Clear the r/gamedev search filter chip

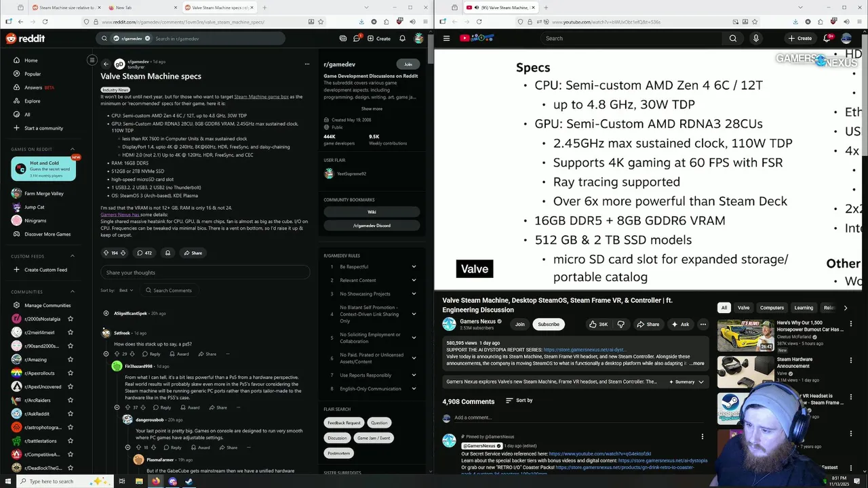147,39
